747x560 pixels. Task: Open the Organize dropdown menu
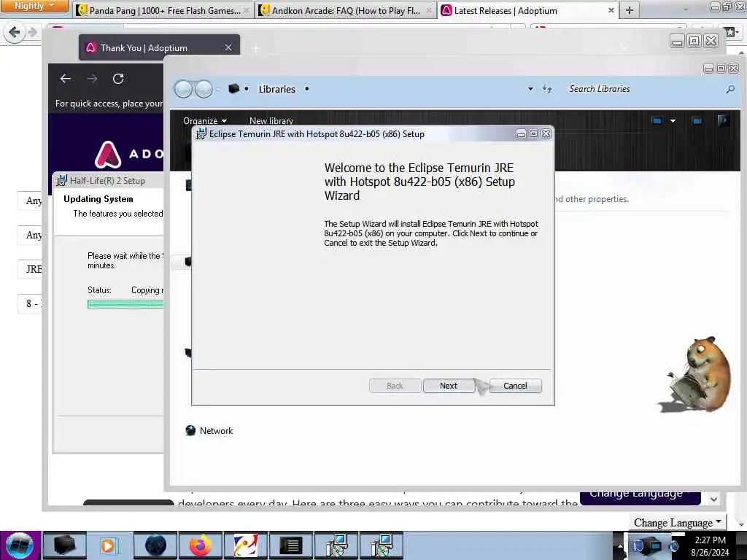(x=205, y=121)
